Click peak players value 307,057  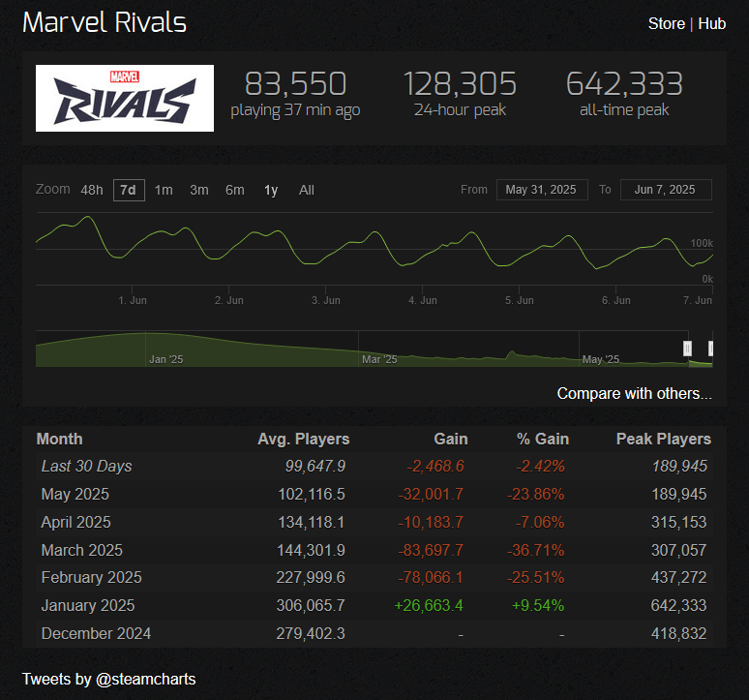point(678,550)
